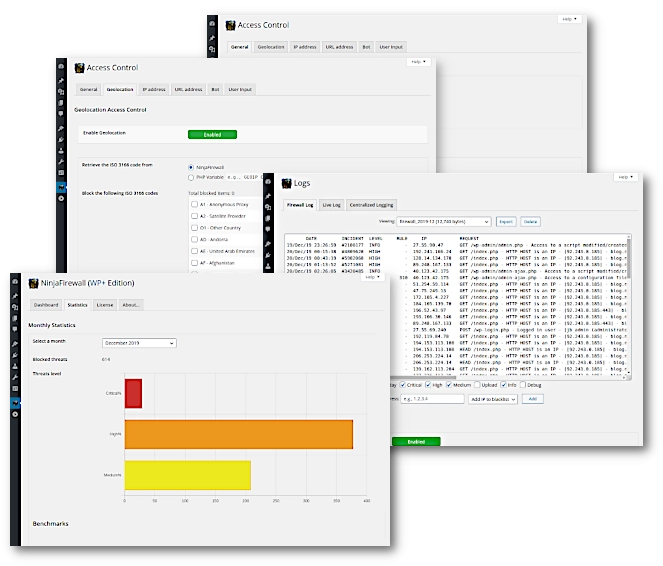Select NinjaFirewall radio for ISO 3166 source
This screenshot has height=566, width=663.
point(191,167)
